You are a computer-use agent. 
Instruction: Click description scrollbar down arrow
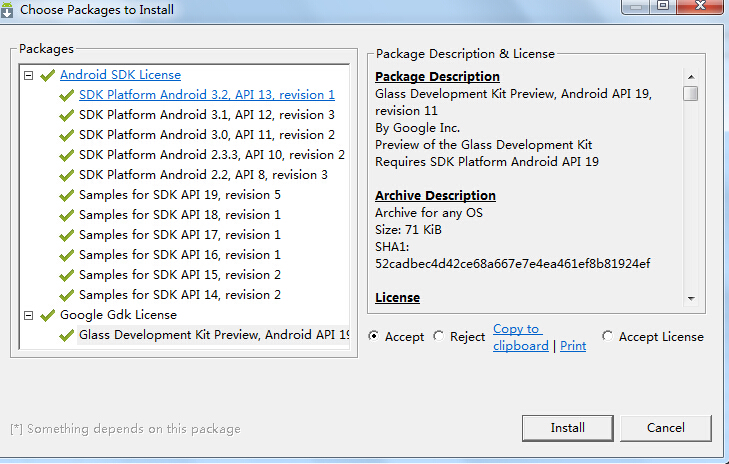point(691,299)
